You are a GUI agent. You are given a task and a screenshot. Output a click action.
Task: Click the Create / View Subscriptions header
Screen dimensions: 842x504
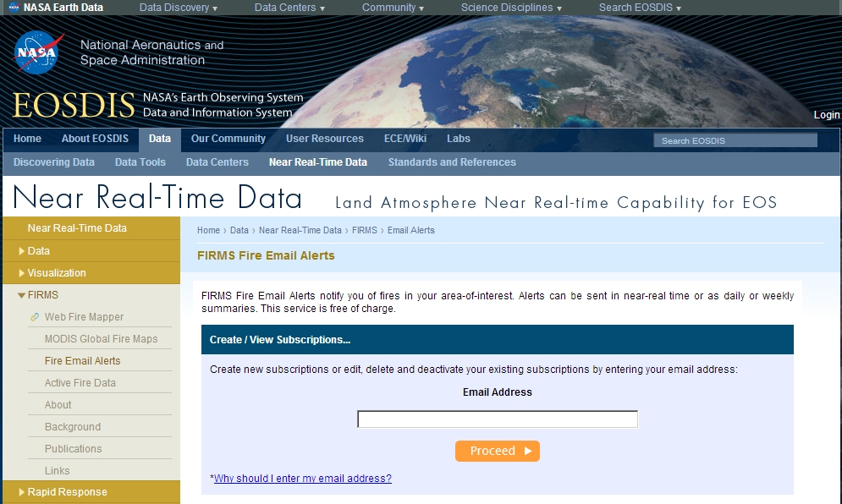pos(498,339)
